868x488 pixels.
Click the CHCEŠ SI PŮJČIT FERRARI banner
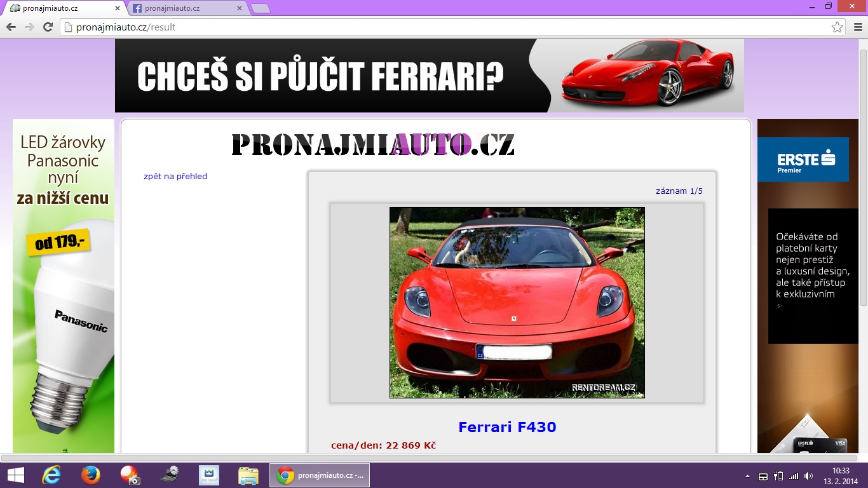(430, 75)
